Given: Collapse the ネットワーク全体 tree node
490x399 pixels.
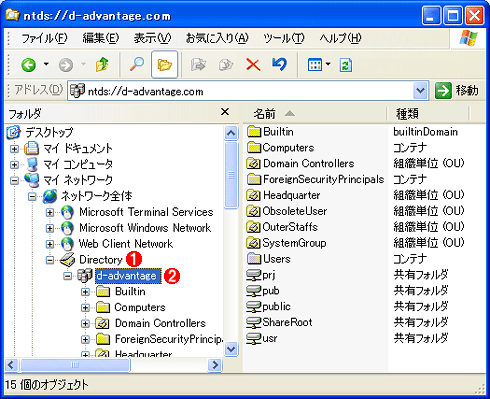Looking at the screenshot, I should [x=32, y=197].
